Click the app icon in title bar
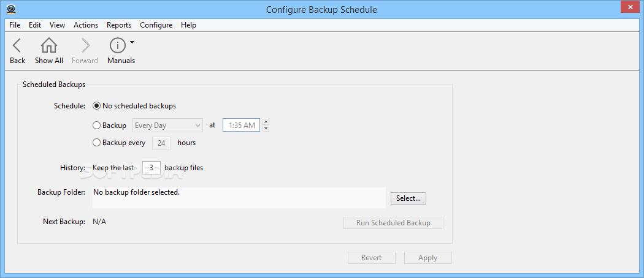The height and width of the screenshot is (278, 644). point(10,9)
